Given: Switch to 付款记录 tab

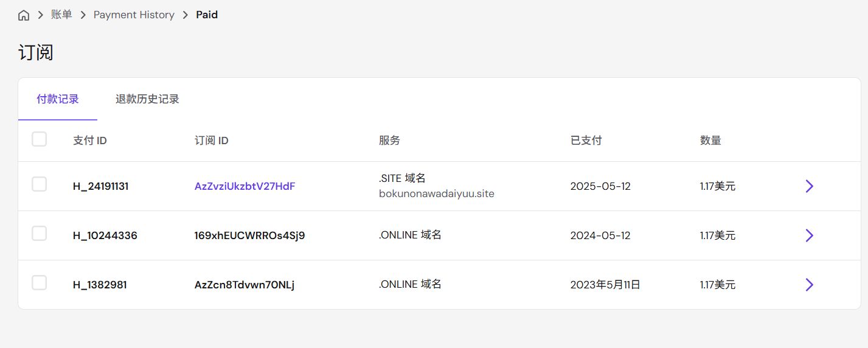Looking at the screenshot, I should (58, 99).
